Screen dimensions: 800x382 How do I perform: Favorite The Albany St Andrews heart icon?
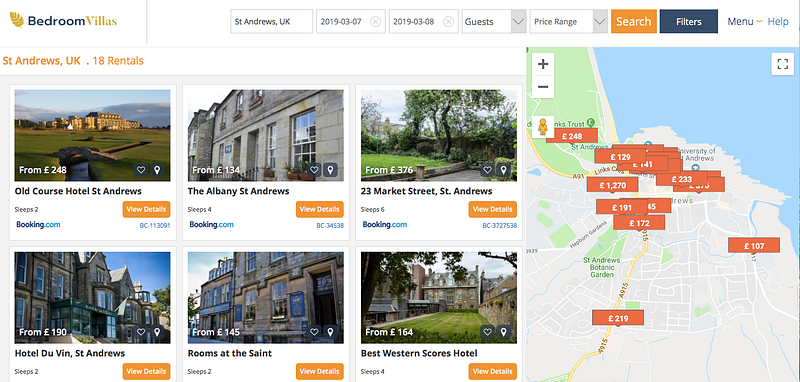[x=314, y=170]
